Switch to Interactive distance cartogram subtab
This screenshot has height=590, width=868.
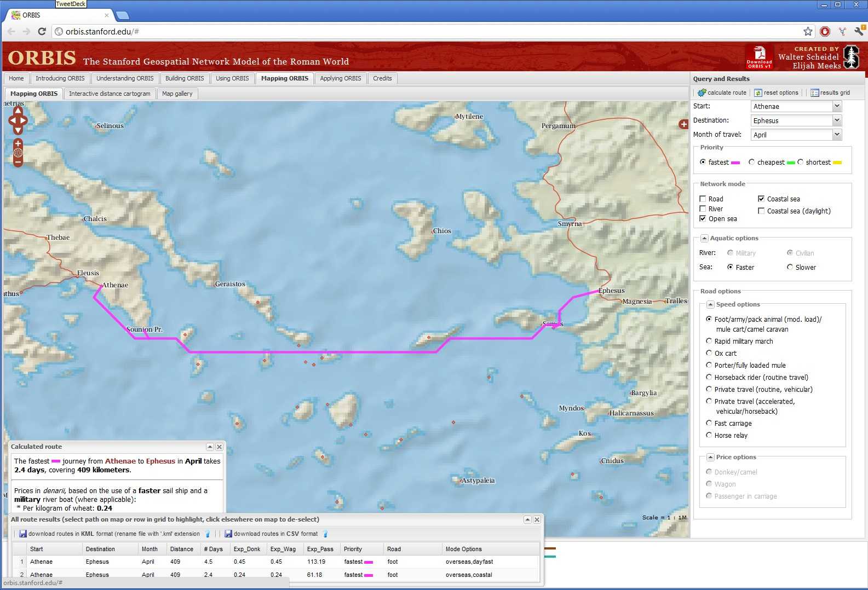pos(110,94)
